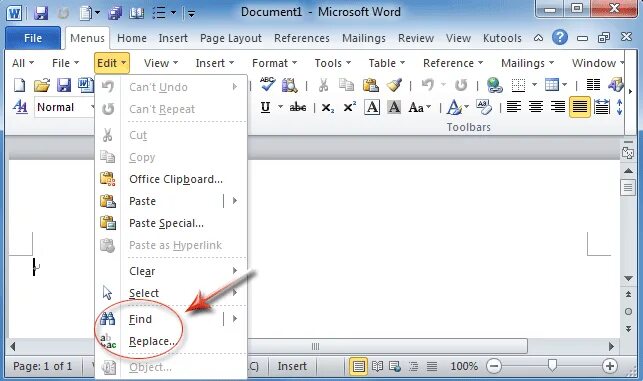Open the Edit menu dropdown
Screen dimensions: 643x381
click(x=112, y=63)
